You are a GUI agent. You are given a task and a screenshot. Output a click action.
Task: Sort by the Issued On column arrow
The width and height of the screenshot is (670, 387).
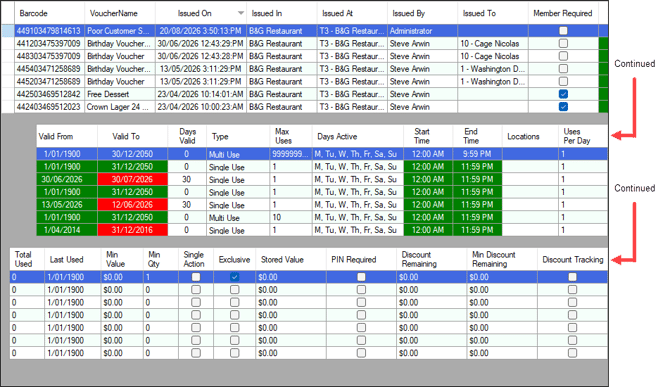point(241,13)
